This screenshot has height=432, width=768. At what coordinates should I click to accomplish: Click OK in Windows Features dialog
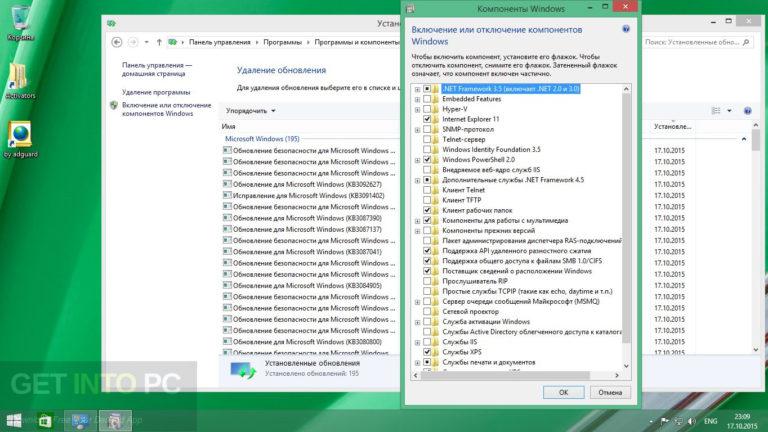tap(563, 392)
